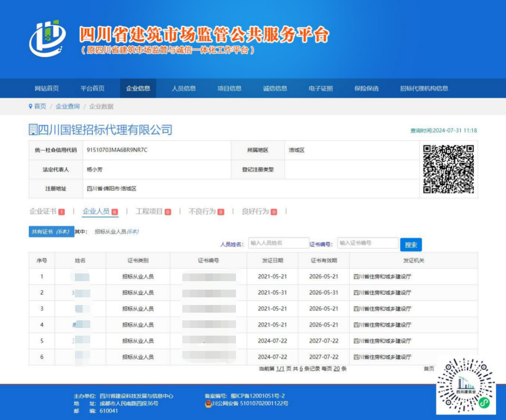Click the building icon before company name

click(x=33, y=130)
